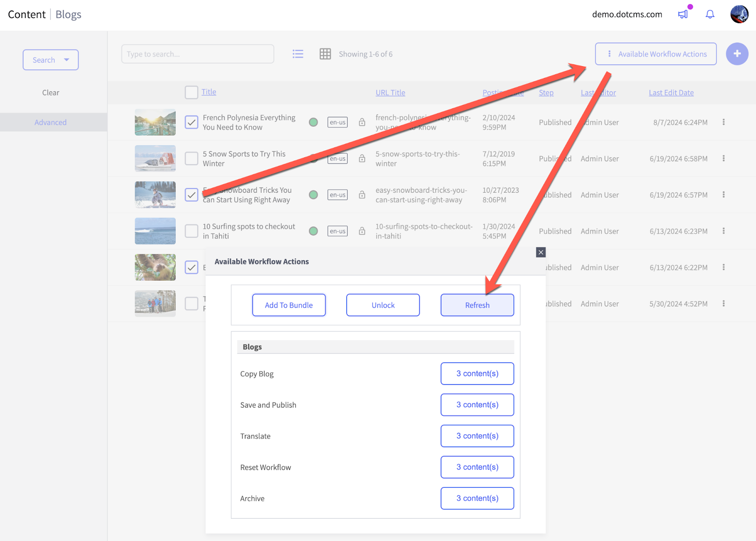Check the 5 Snow Sports row checkbox
Image resolution: width=756 pixels, height=541 pixels.
coord(191,158)
